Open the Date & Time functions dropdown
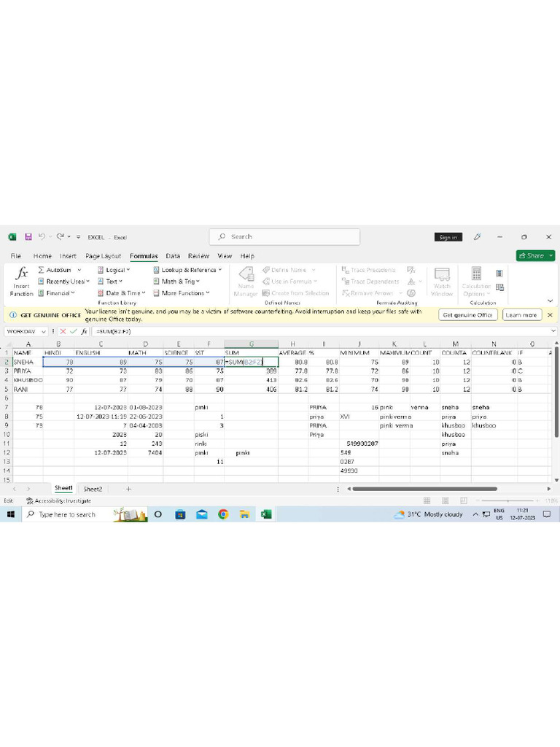Image resolution: width=560 pixels, height=747 pixels. point(122,293)
